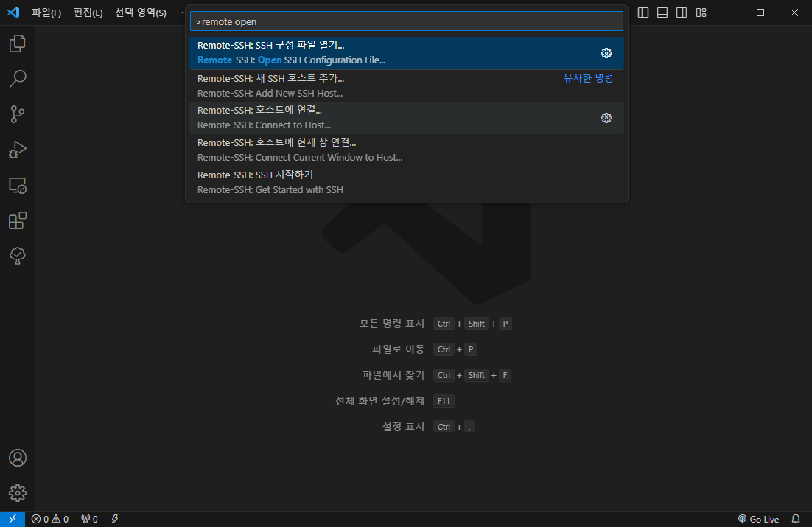Open errors and warnings count in status bar
This screenshot has width=812, height=527.
tap(49, 519)
